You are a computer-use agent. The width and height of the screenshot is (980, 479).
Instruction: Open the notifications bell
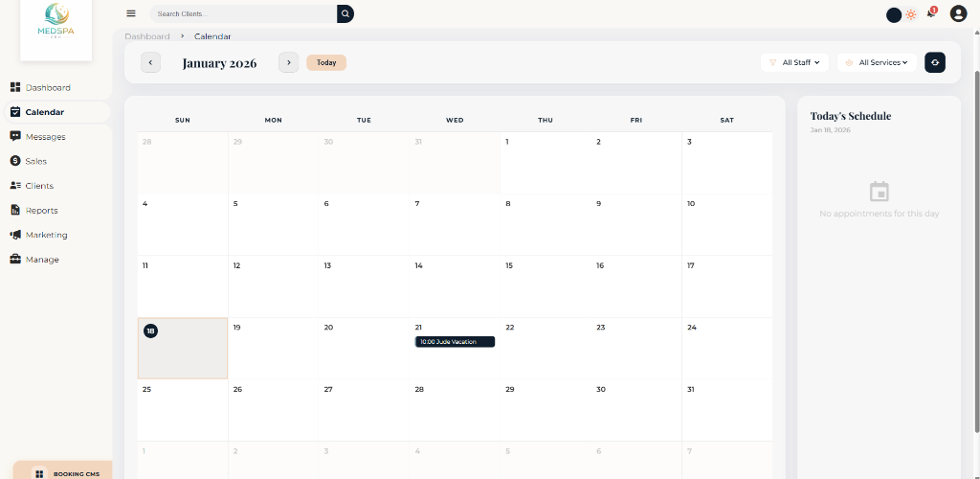coord(931,13)
